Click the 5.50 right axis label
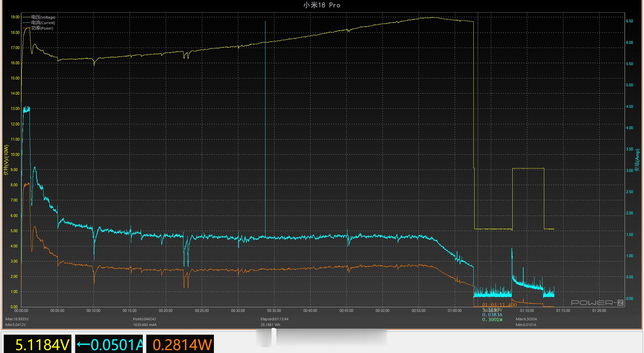Screen dimensions: 644x353 click(x=630, y=64)
